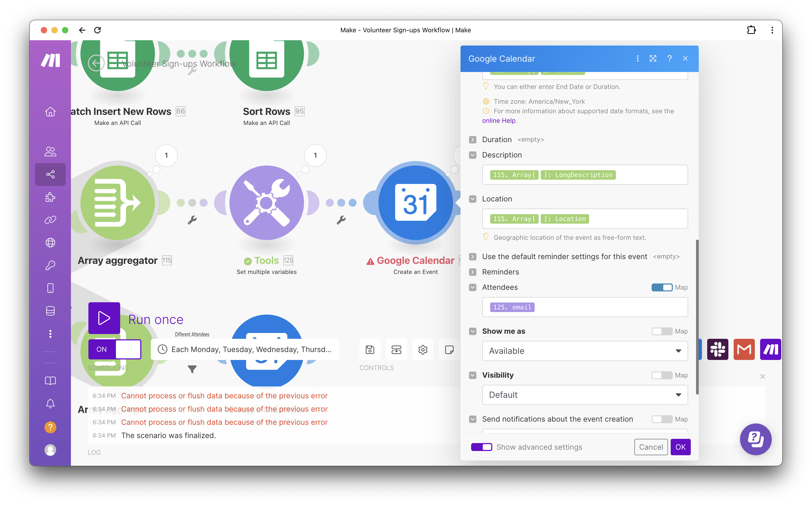Open Google Calendar panel three-dot menu
Screen dimensions: 812x505
(637, 58)
